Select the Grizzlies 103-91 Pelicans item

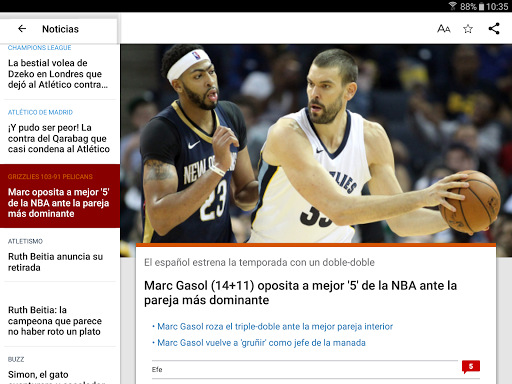(x=60, y=196)
